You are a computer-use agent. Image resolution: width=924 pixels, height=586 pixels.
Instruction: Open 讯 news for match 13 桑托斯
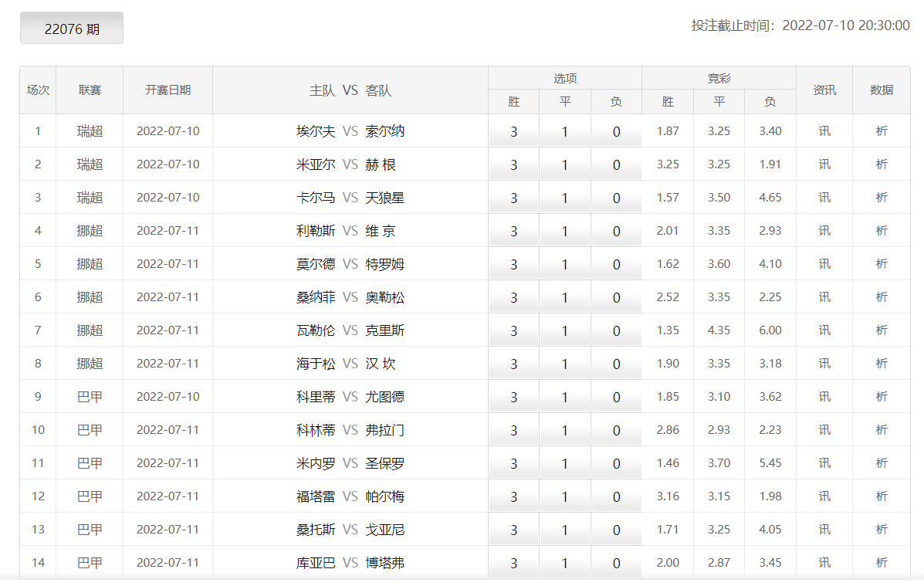[824, 530]
